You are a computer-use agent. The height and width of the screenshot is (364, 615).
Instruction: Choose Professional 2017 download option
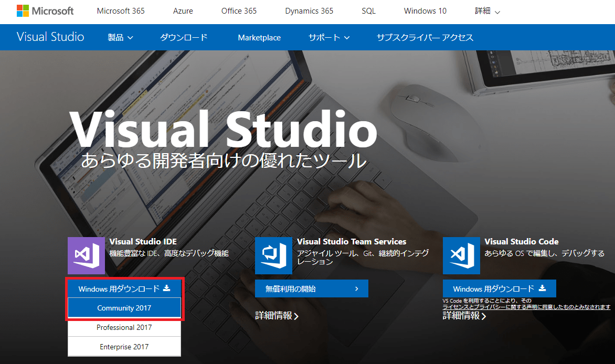click(x=124, y=327)
